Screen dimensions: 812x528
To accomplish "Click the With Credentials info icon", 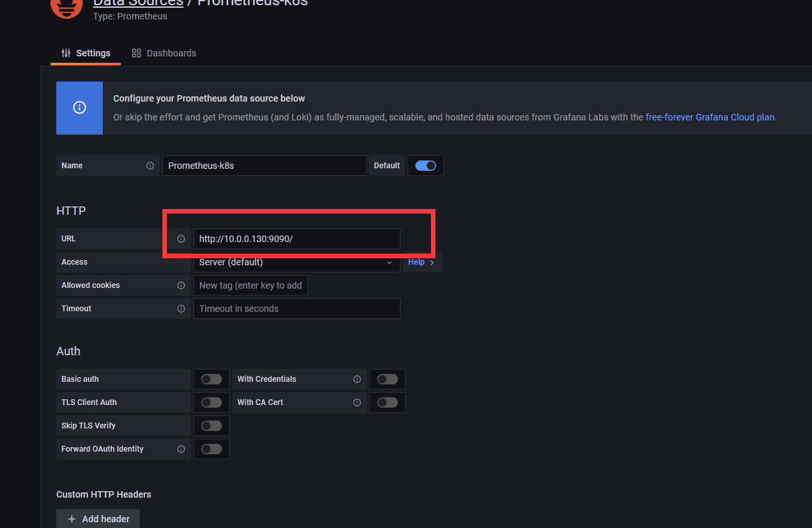I will click(357, 379).
